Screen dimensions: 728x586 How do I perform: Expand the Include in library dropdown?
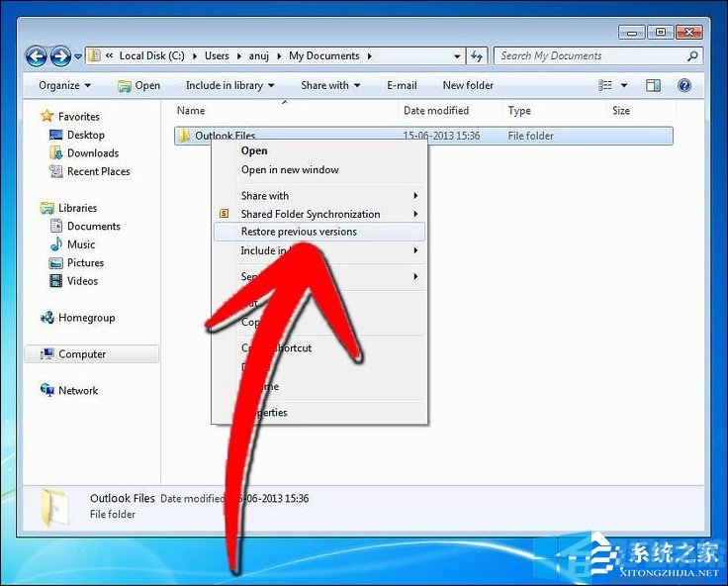point(229,86)
